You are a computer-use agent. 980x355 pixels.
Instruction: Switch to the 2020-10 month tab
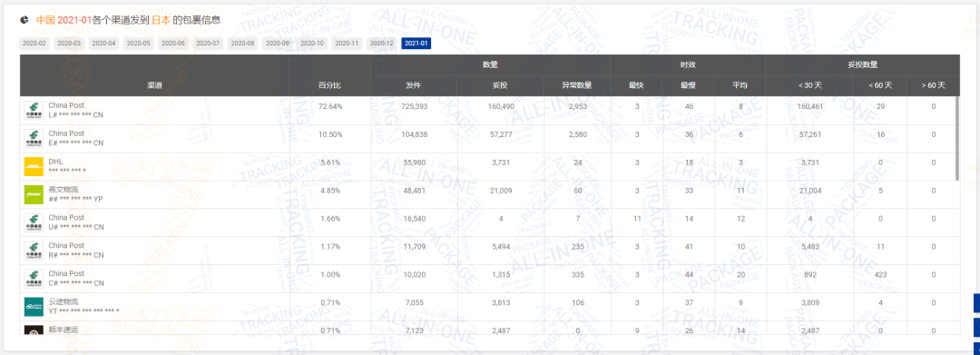[312, 43]
